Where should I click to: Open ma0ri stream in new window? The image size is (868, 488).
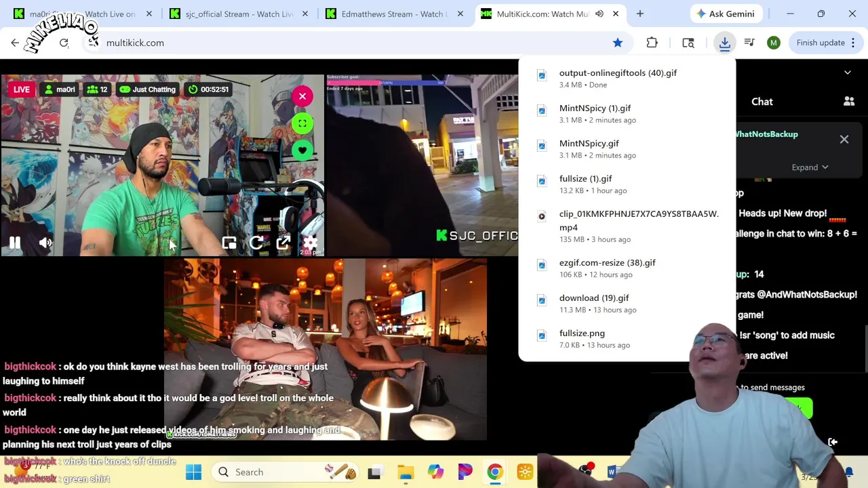[283, 243]
